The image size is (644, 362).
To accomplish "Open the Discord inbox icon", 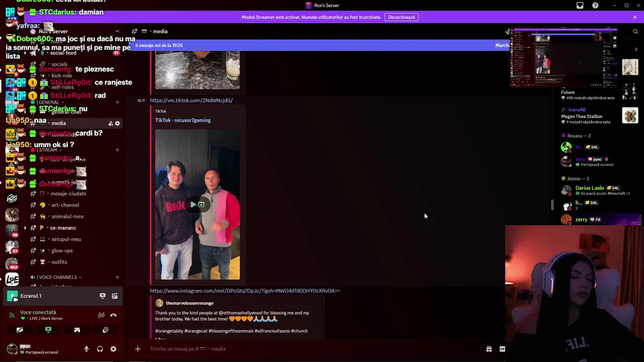I will (x=580, y=6).
